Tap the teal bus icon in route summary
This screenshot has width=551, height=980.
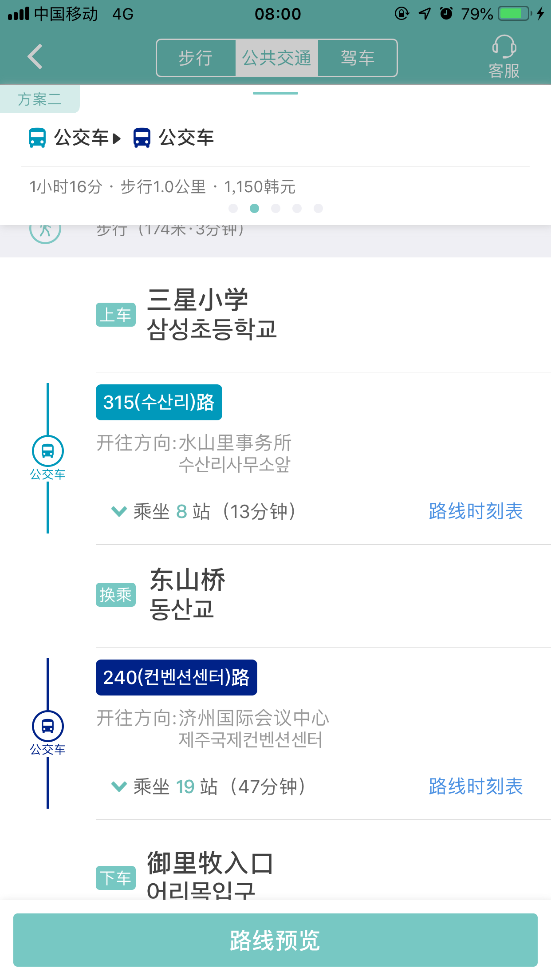(37, 138)
